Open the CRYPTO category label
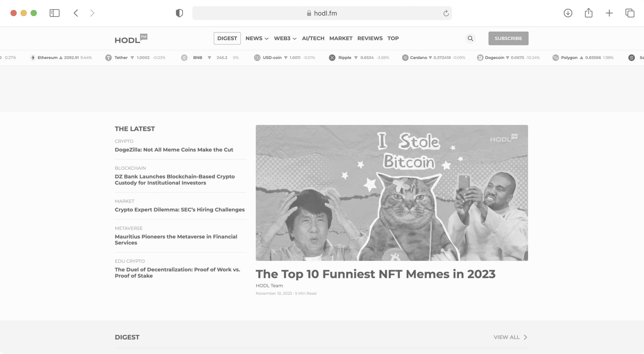The image size is (644, 354). pyautogui.click(x=124, y=141)
